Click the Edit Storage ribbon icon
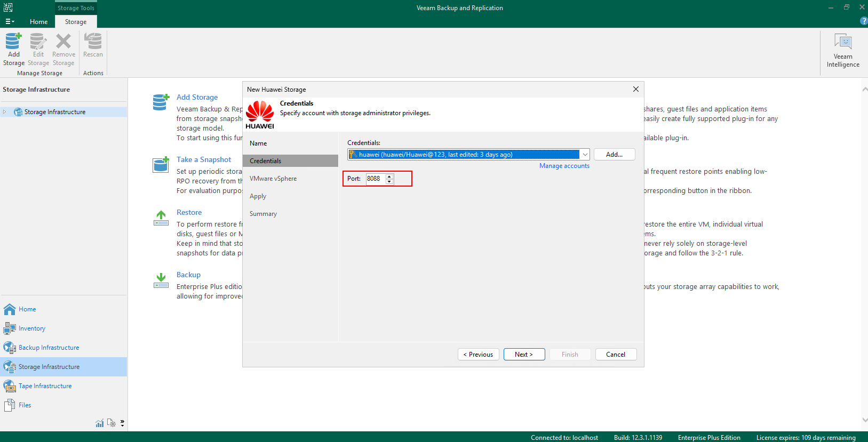 click(x=38, y=49)
